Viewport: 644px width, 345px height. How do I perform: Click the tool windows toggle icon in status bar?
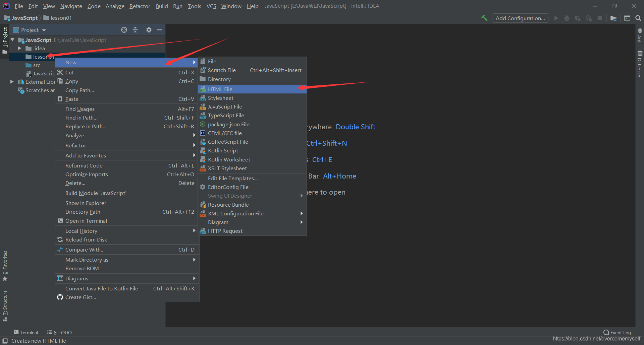click(x=5, y=341)
